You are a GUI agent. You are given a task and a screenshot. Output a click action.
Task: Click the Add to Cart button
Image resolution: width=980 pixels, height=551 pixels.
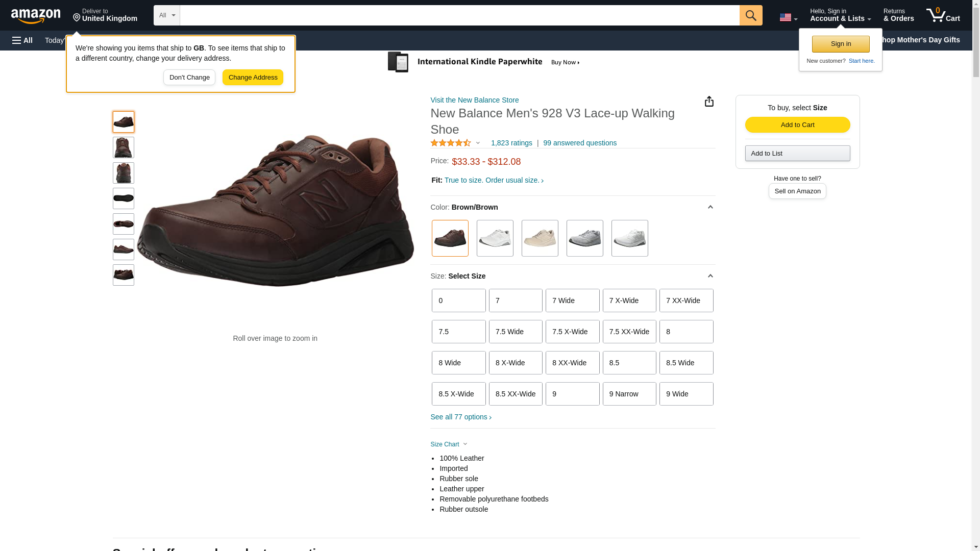[x=797, y=125]
